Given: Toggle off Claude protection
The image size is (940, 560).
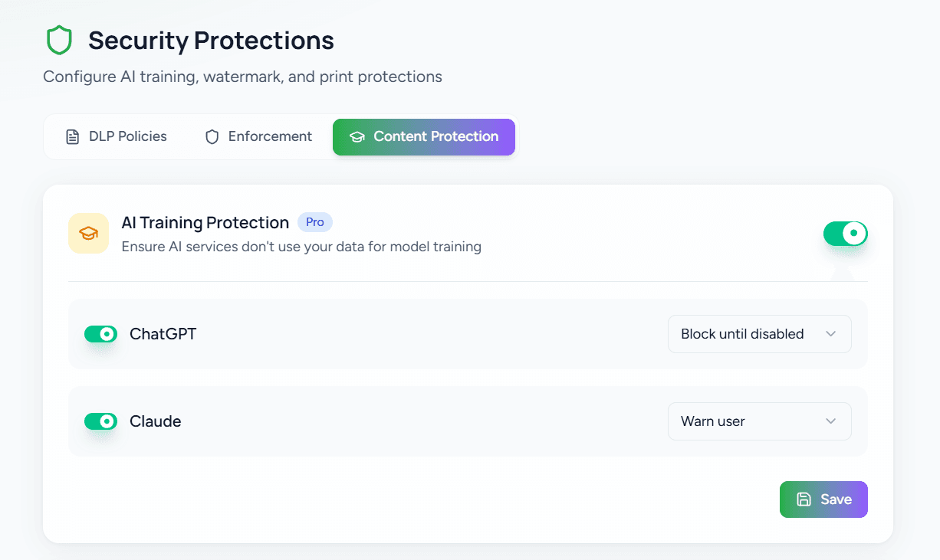Looking at the screenshot, I should point(100,421).
